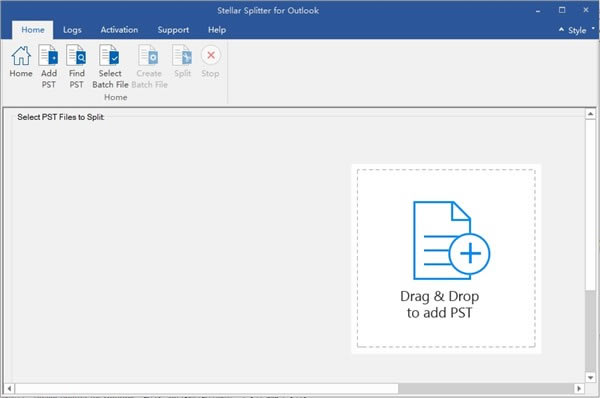Switch to the Logs tab

pyautogui.click(x=72, y=30)
